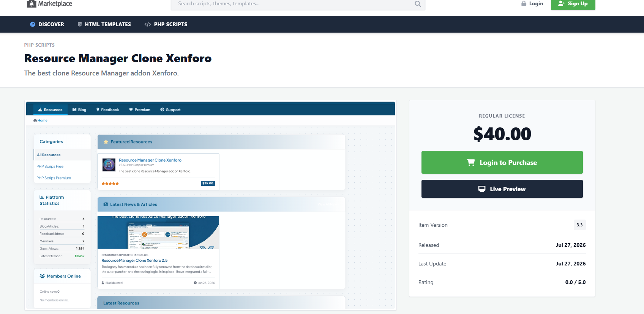The width and height of the screenshot is (644, 314).
Task: Follow the PHP SCRIPTS breadcrumb link
Action: [39, 45]
